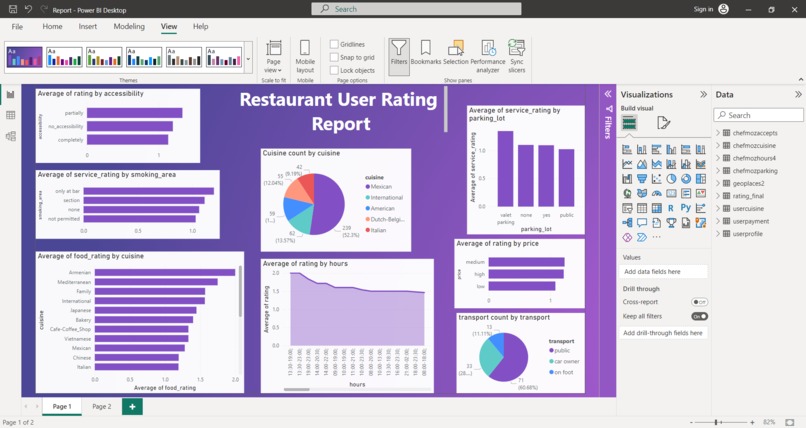This screenshot has width=806, height=428.
Task: Launch the Performance analyzer
Action: [488, 57]
